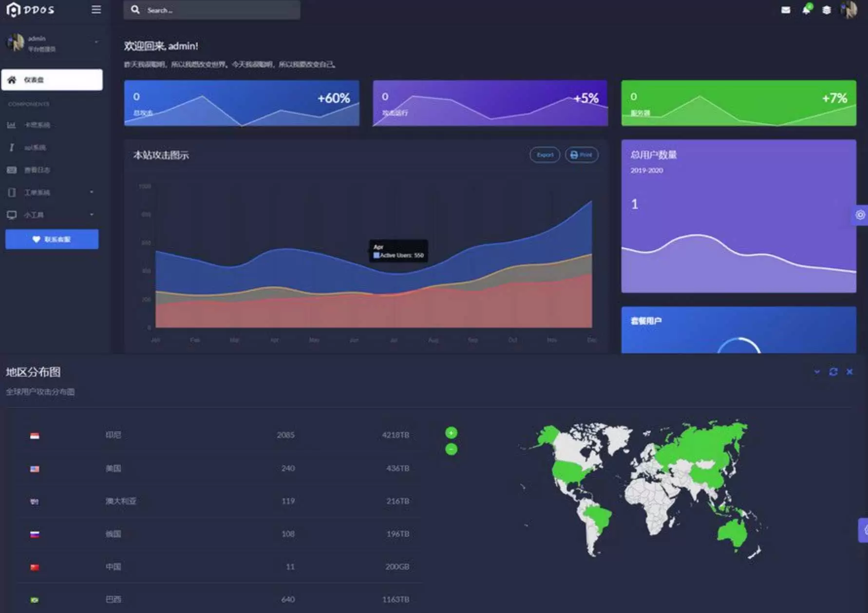Click Australia on the world map
The height and width of the screenshot is (613, 868).
pos(732,534)
